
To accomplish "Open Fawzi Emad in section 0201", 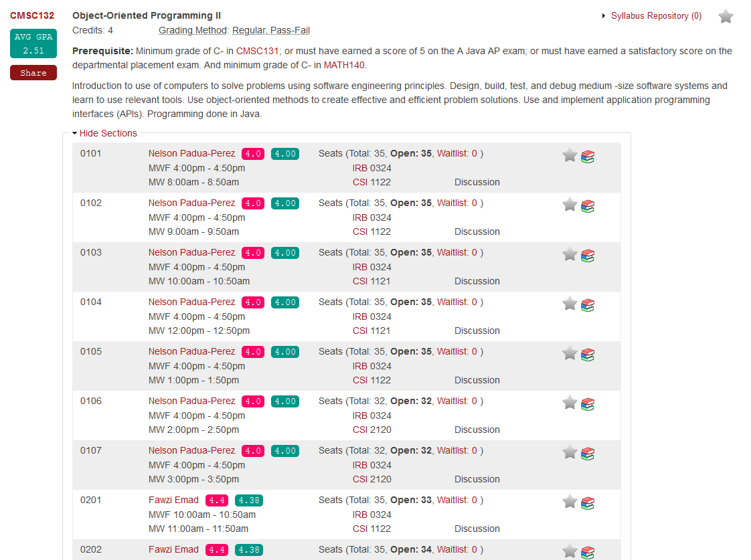I will 173,500.
